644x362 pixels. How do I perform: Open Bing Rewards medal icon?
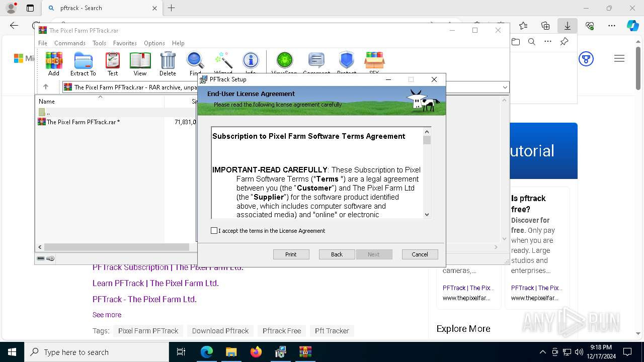[586, 59]
